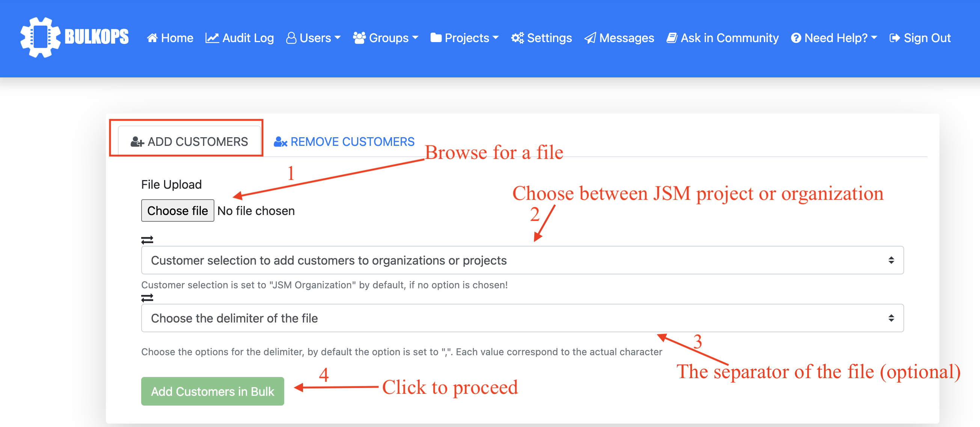Image resolution: width=980 pixels, height=427 pixels.
Task: Click the add-user icon on ADD CUSTOMERS tab
Action: pyautogui.click(x=137, y=142)
